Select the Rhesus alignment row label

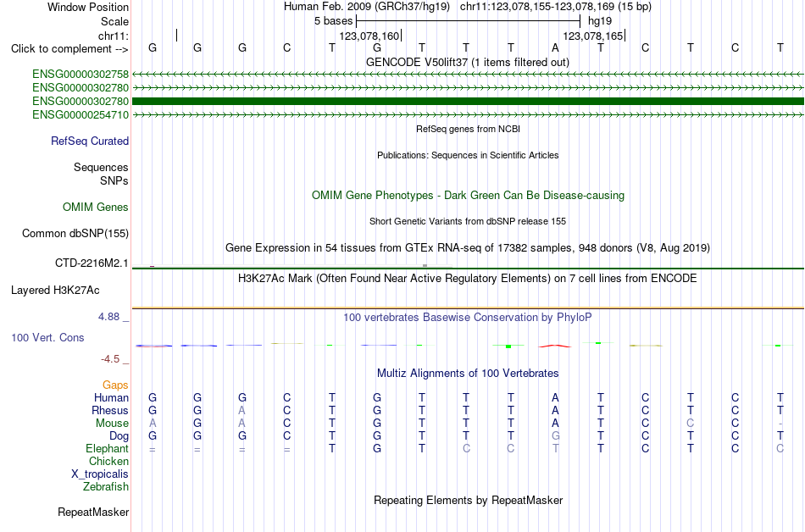(110, 410)
